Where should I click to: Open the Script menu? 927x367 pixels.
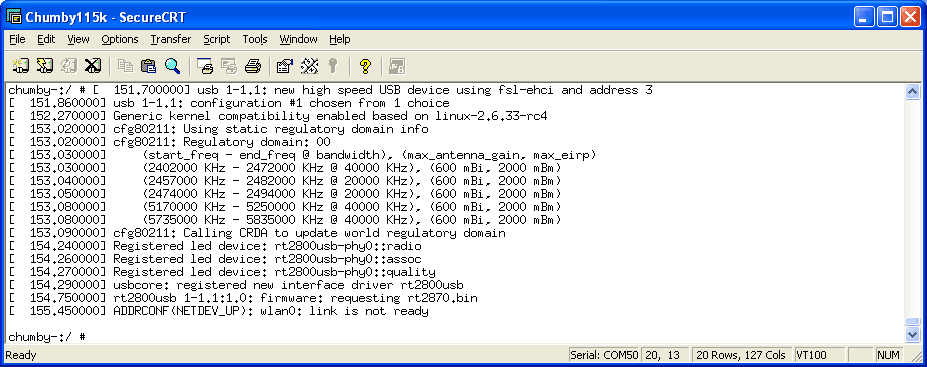click(216, 39)
